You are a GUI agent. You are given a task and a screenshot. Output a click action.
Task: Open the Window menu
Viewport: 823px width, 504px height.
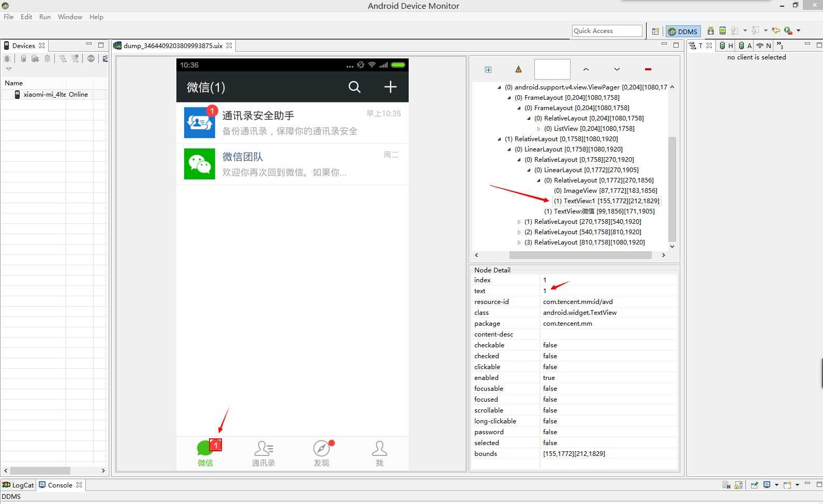(70, 17)
